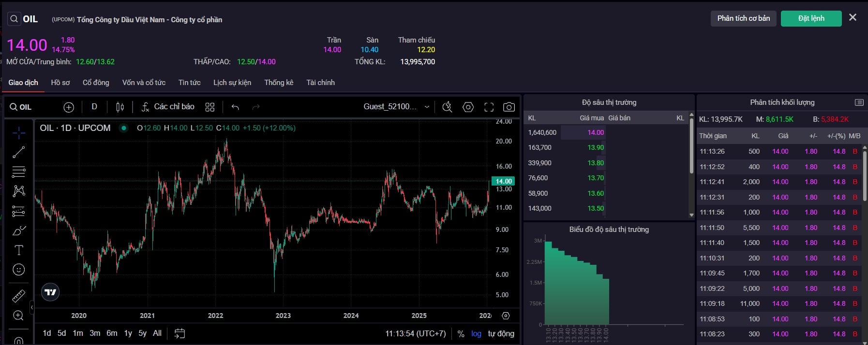Open the D timeframe interval selector

coord(94,107)
